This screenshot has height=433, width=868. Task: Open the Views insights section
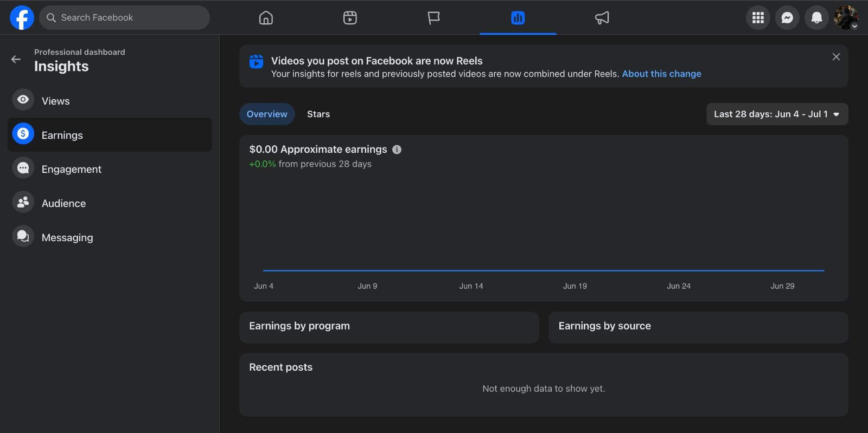tap(110, 101)
